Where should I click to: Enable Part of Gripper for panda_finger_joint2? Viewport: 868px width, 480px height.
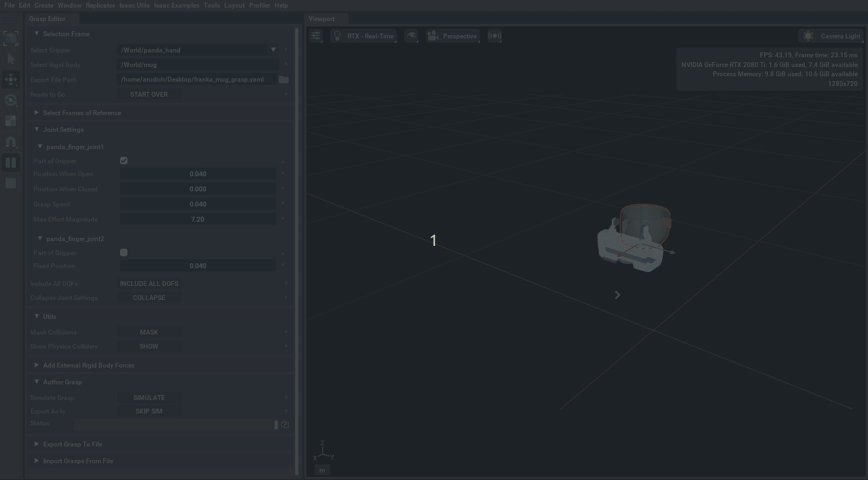click(x=124, y=252)
